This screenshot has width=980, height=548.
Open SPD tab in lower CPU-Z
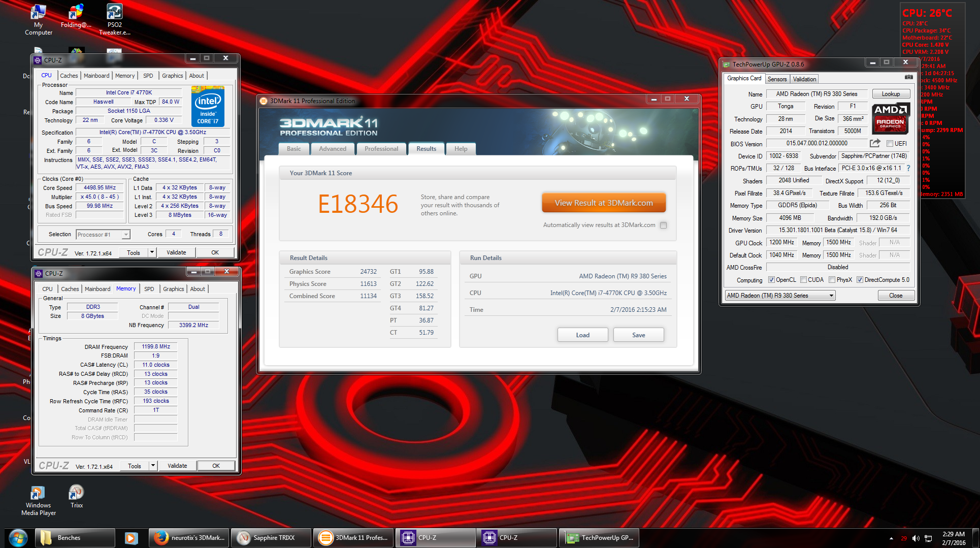pos(149,289)
